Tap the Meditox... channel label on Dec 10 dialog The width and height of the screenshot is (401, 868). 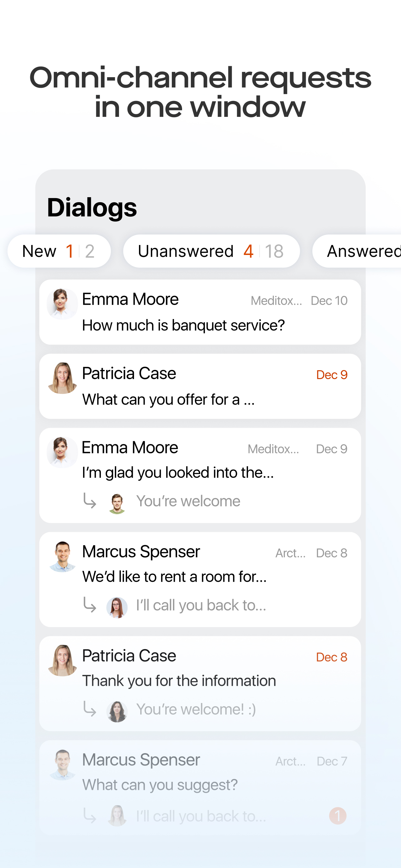pyautogui.click(x=276, y=301)
